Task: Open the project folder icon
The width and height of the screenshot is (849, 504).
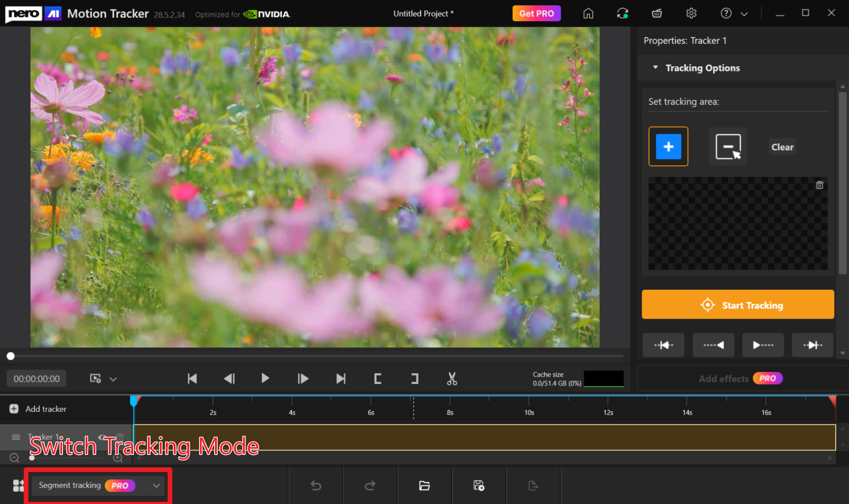Action: click(424, 486)
